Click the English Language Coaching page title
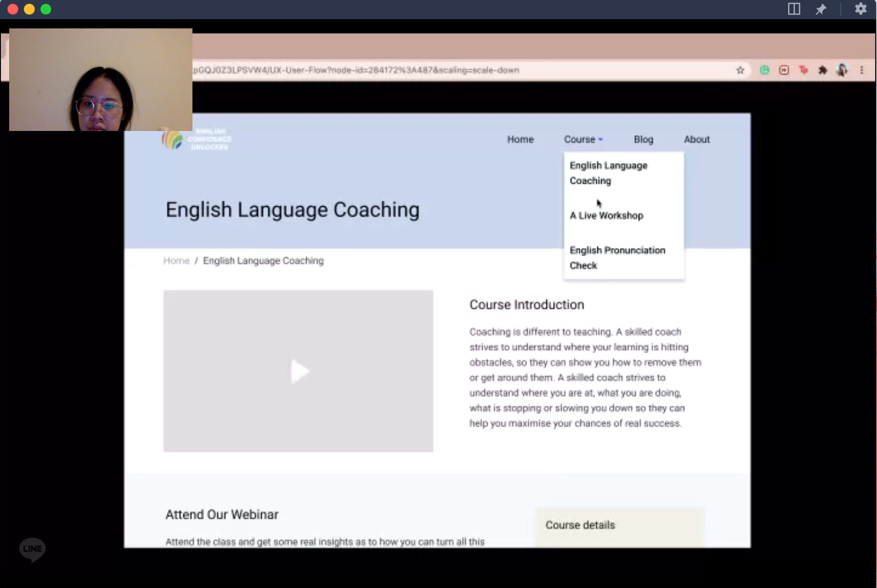 click(292, 210)
